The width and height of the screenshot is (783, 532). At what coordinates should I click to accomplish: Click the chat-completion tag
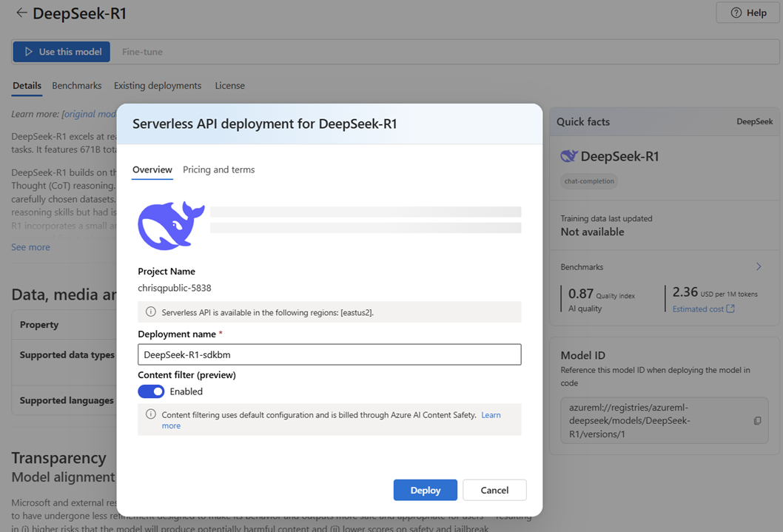589,181
